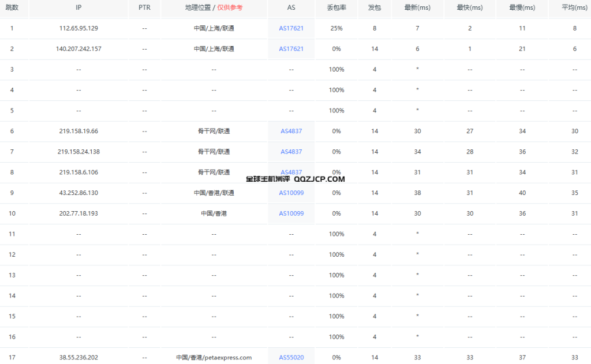The image size is (591, 364).
Task: Click the 平均(ms) column header
Action: click(x=574, y=7)
